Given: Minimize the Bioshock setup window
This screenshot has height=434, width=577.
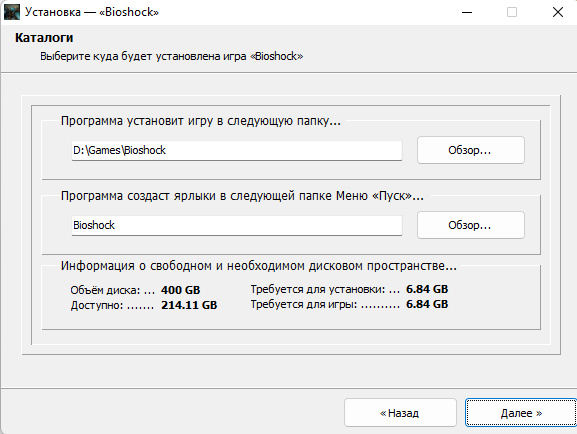Looking at the screenshot, I should pyautogui.click(x=467, y=12).
